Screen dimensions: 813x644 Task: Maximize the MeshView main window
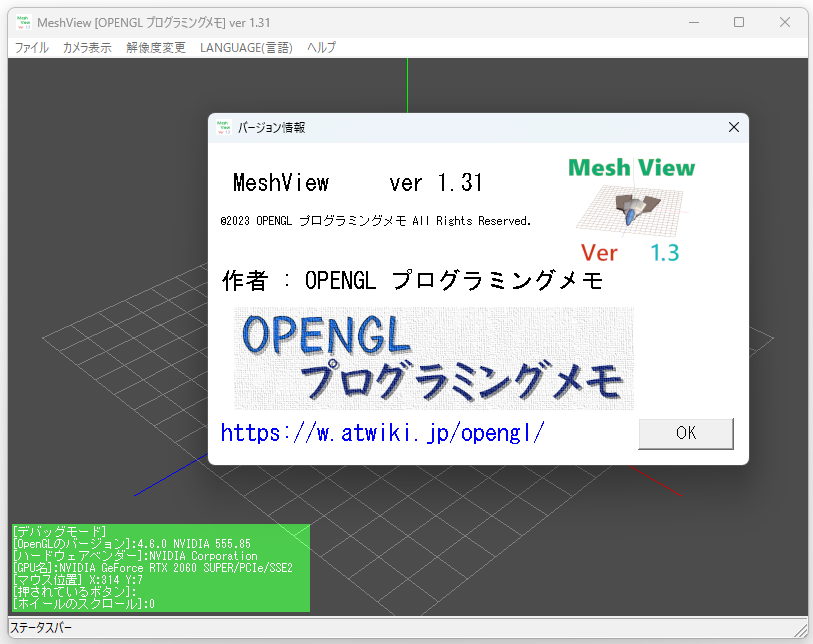[739, 22]
